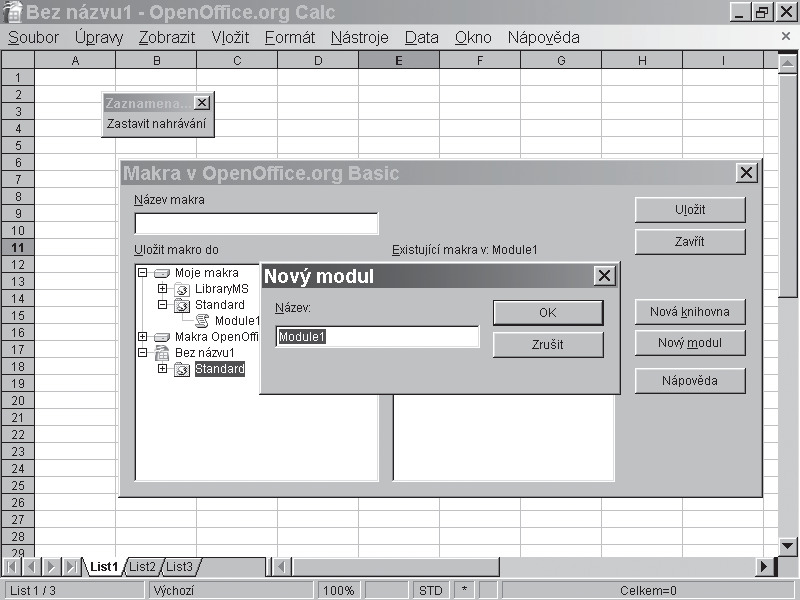The height and width of the screenshot is (600, 800).
Task: Click the Zavřít button
Action: point(690,241)
